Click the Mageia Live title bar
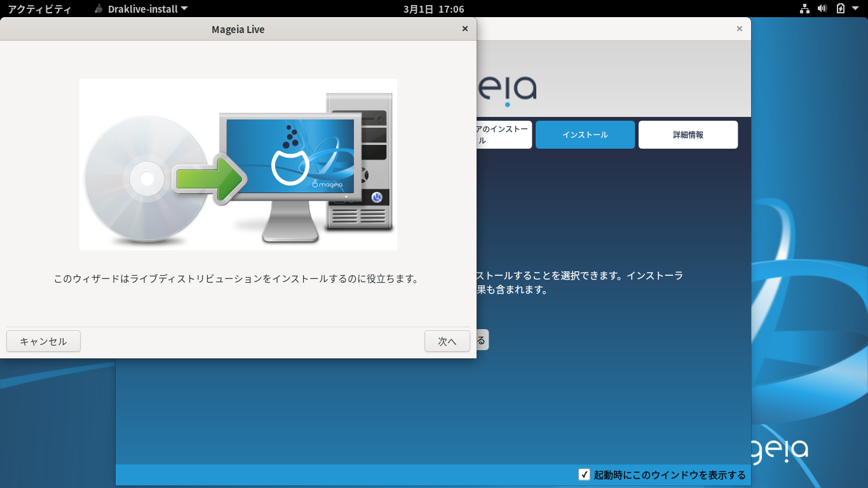The width and height of the screenshot is (868, 488). (x=238, y=29)
